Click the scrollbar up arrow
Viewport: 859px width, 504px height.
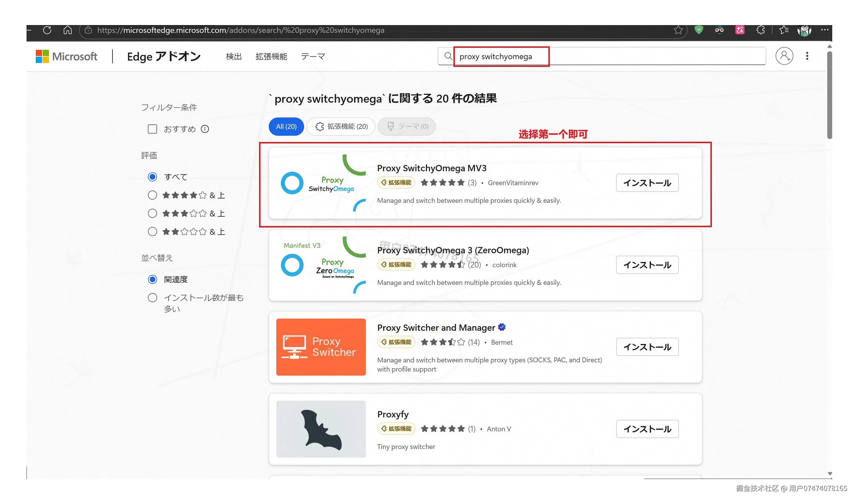829,46
